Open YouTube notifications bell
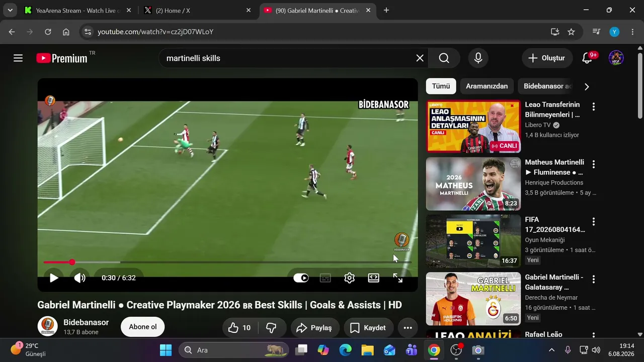Viewport: 644px width, 362px height. tap(587, 58)
